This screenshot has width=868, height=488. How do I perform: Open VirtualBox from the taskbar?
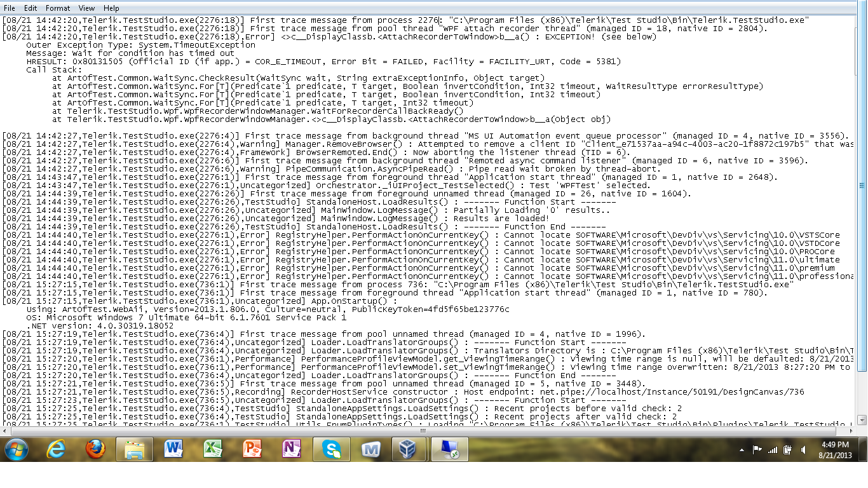[x=410, y=449]
